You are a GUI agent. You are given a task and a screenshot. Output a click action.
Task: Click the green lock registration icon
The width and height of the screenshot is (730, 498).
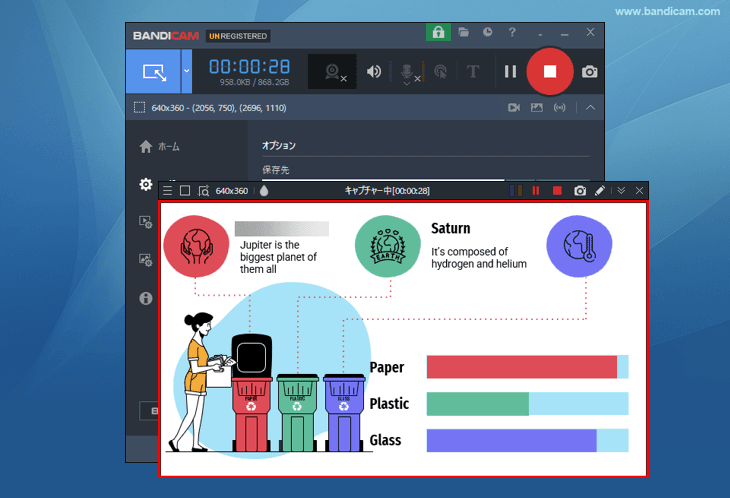point(438,33)
